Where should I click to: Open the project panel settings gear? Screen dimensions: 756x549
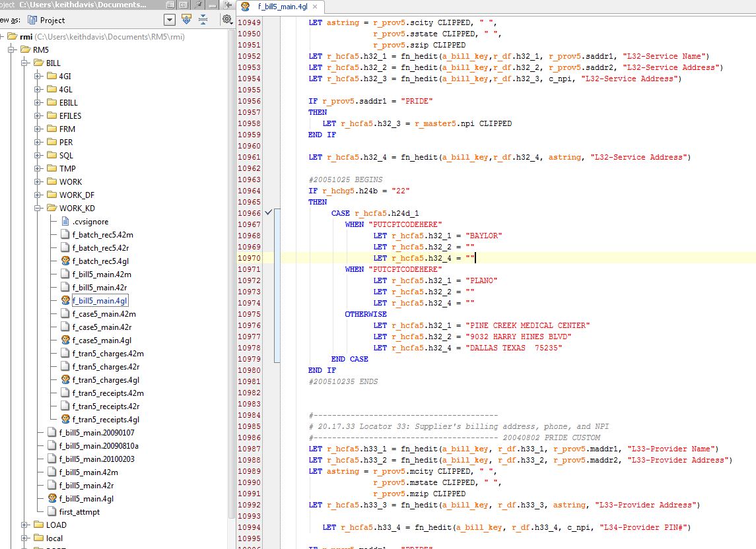[x=226, y=20]
